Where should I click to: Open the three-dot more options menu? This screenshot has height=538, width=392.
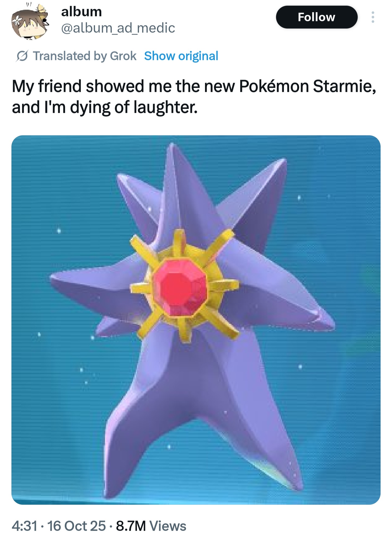pyautogui.click(x=373, y=17)
